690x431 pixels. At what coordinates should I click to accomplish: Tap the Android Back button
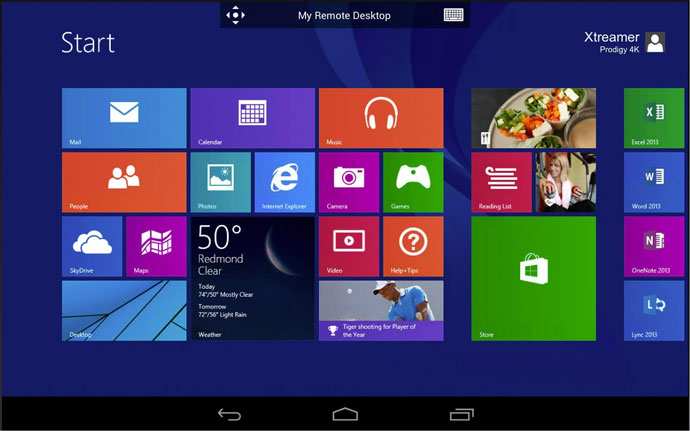point(229,414)
